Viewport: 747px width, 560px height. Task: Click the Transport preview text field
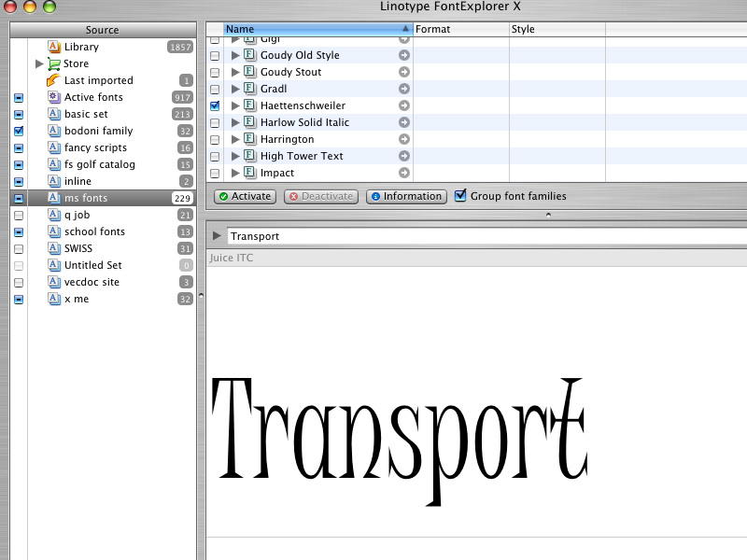pyautogui.click(x=486, y=236)
